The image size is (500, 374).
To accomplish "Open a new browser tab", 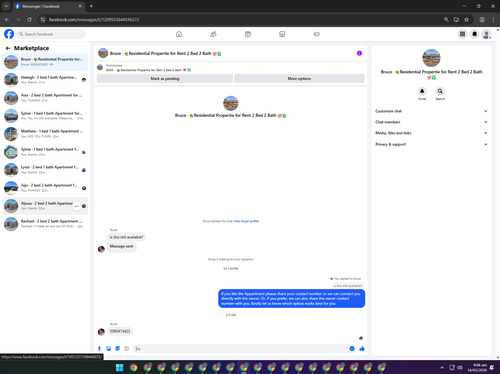I will (91, 6).
